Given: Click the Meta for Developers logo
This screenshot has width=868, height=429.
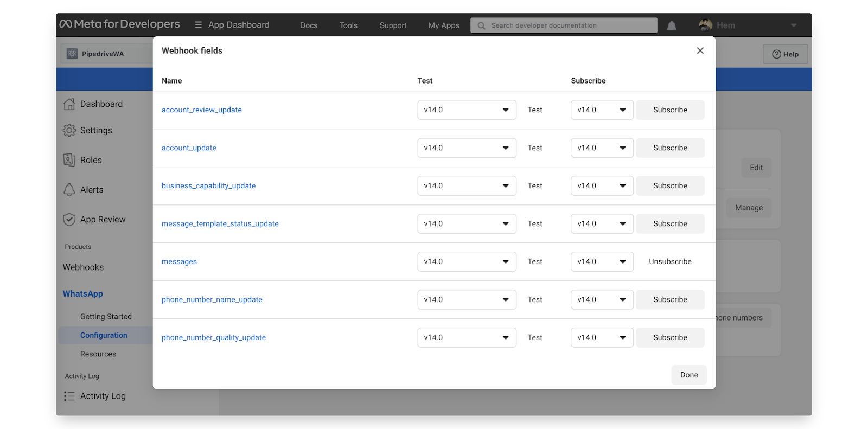Looking at the screenshot, I should (x=119, y=24).
